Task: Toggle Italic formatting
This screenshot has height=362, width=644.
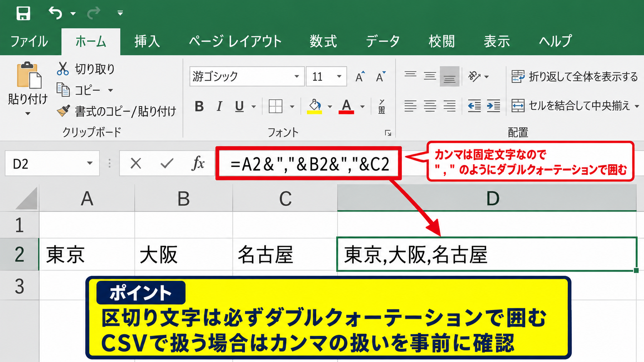Action: (220, 106)
